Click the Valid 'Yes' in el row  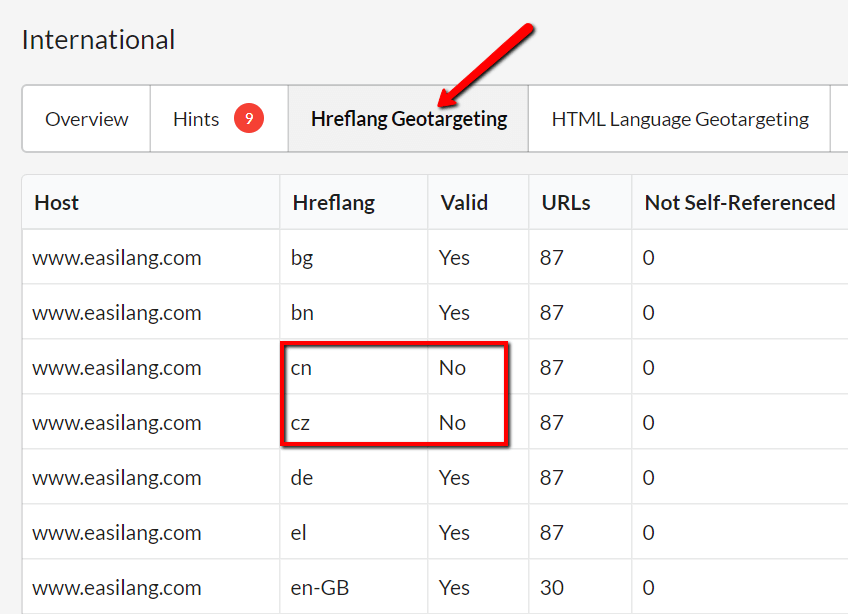click(x=454, y=533)
